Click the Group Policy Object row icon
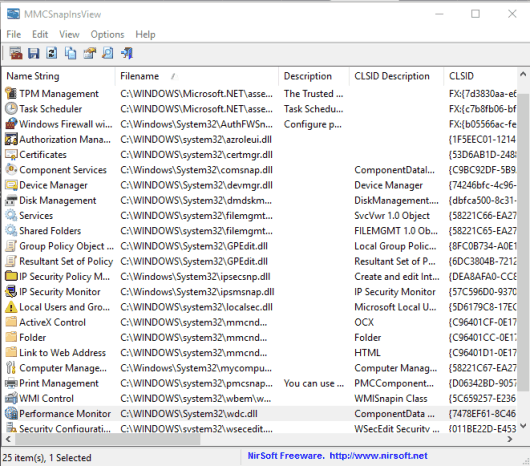 11,246
